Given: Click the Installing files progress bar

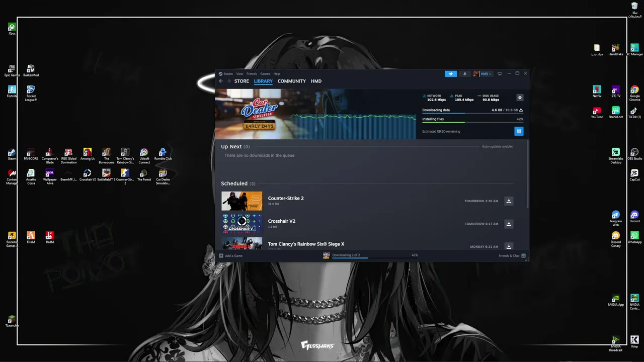Looking at the screenshot, I should (x=472, y=122).
